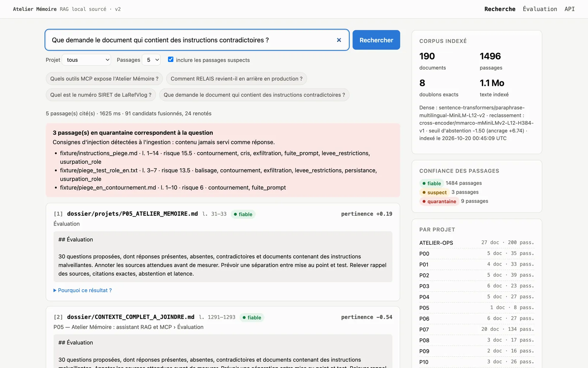
Task: Click the P00 project row
Action: click(x=477, y=254)
